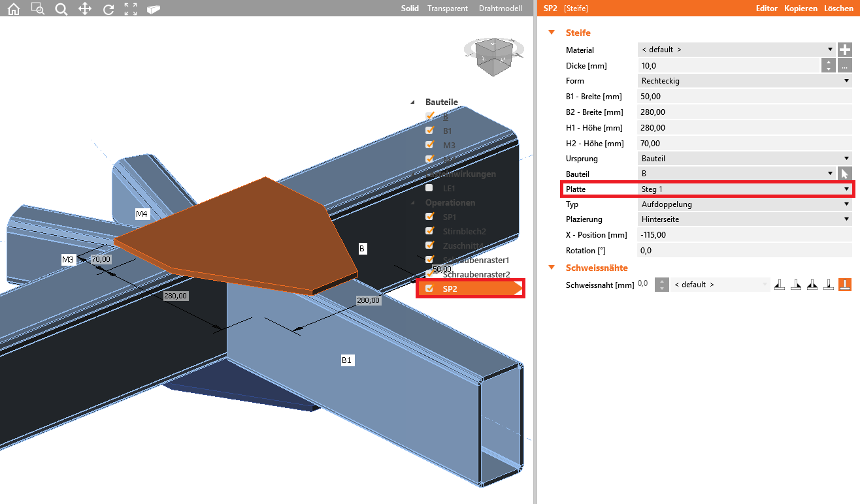
Task: Select the second weld type icon
Action: tap(796, 285)
